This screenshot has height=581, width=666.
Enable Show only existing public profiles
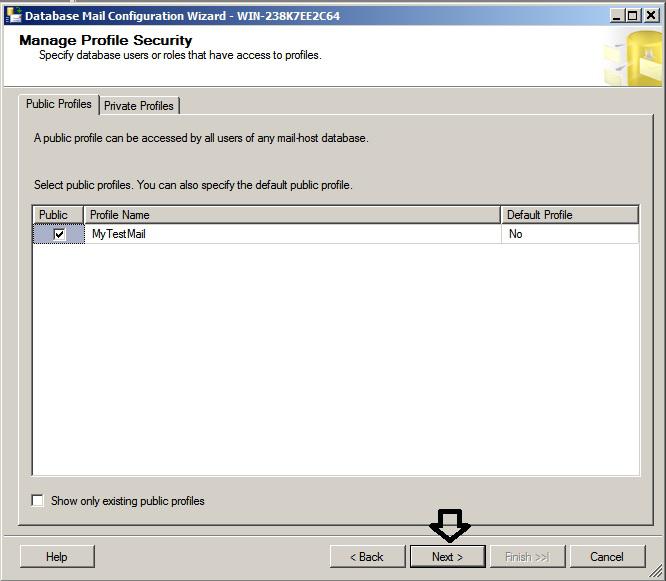pos(37,501)
